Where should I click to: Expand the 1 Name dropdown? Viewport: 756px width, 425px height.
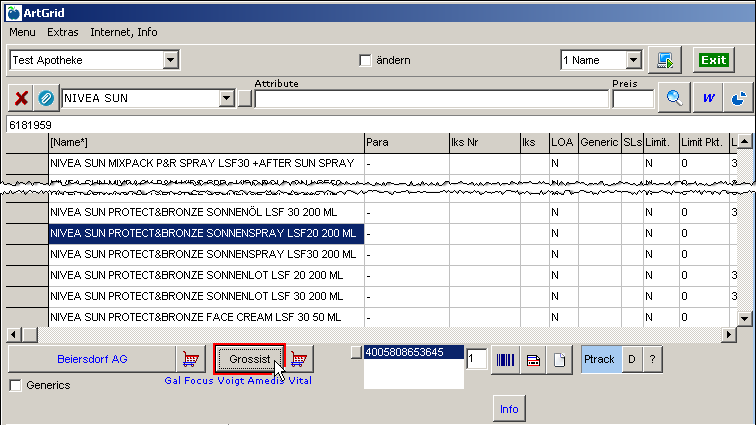[633, 61]
